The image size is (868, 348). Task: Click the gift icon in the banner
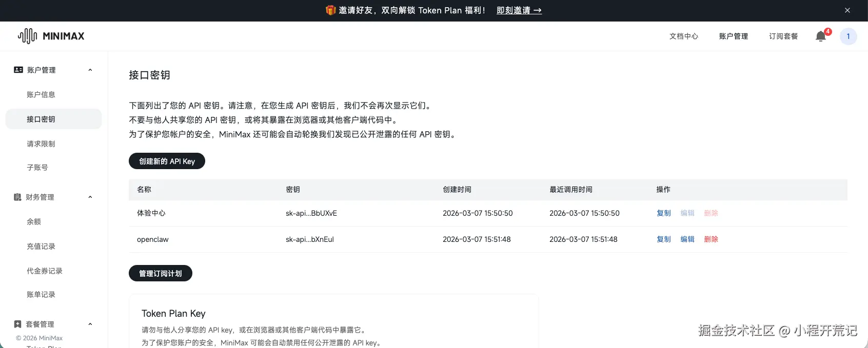pyautogui.click(x=331, y=10)
